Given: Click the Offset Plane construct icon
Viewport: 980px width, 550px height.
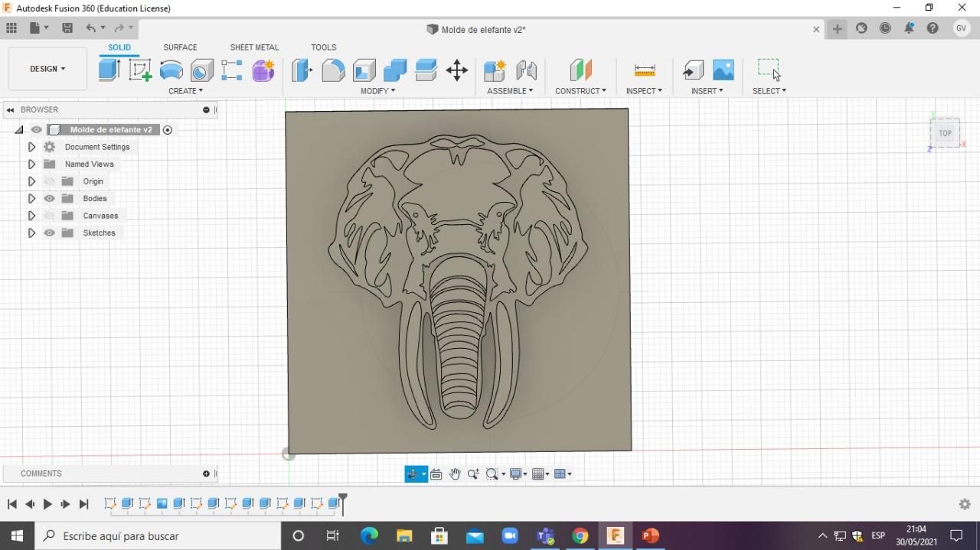Looking at the screenshot, I should (x=581, y=70).
